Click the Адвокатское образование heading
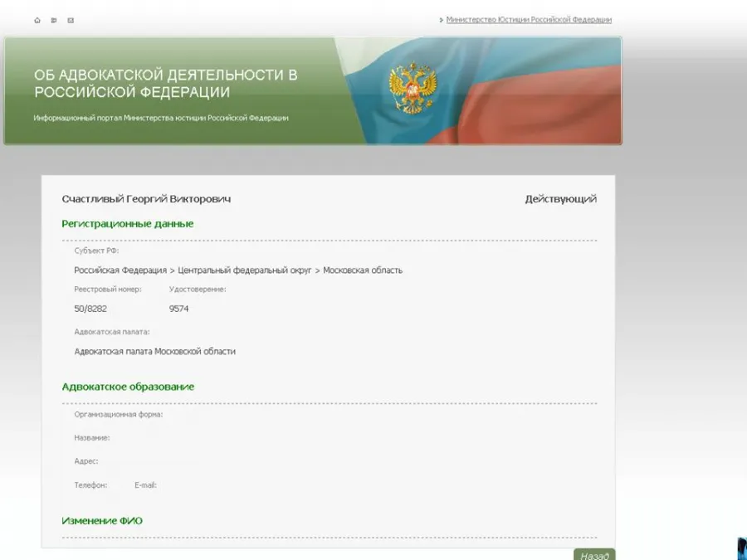This screenshot has height=560, width=747. (x=128, y=387)
